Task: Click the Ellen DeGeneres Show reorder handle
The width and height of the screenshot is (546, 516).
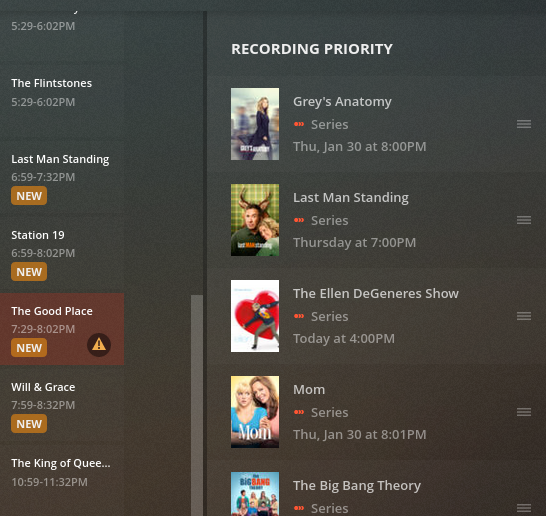Action: pos(524,316)
